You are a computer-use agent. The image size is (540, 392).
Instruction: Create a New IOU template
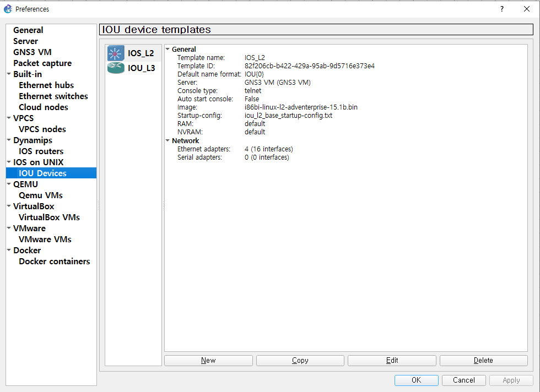tap(208, 360)
